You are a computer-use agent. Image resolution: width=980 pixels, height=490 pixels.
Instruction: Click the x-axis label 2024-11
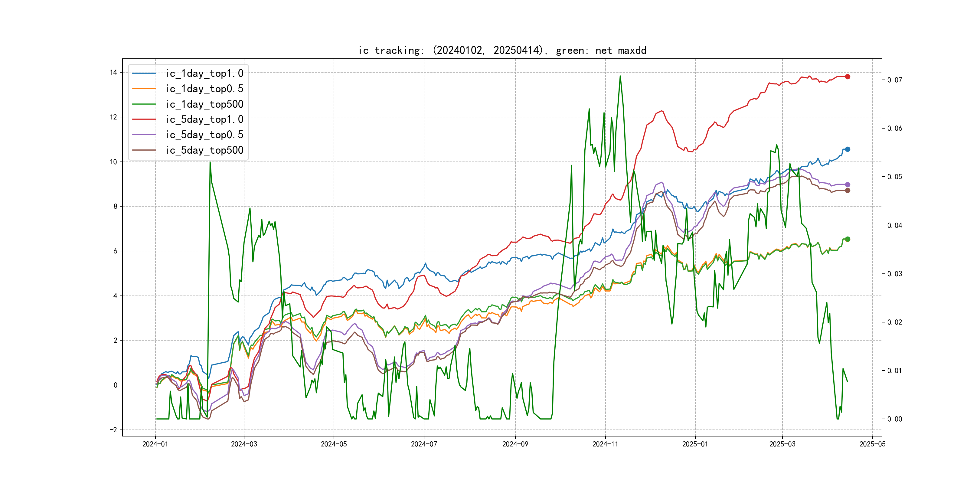click(x=605, y=444)
